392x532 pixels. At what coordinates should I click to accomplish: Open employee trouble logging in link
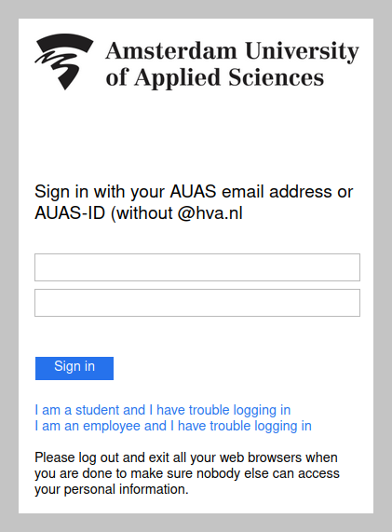tap(173, 426)
